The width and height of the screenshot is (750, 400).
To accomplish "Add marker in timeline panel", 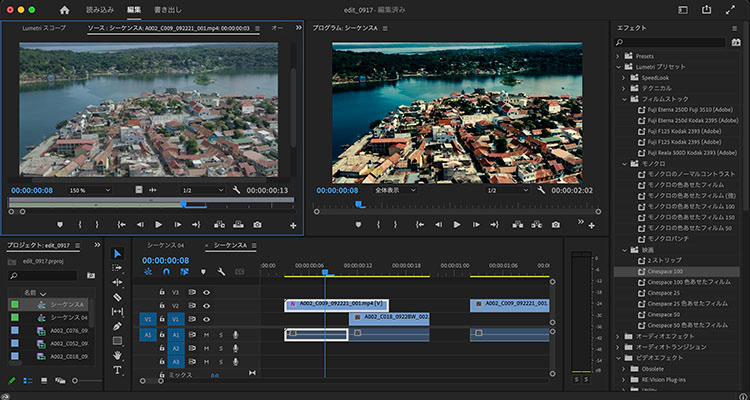I will point(203,272).
